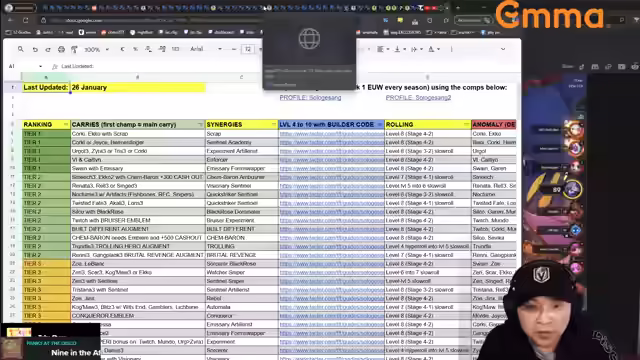Open the SYNERGIES column filter
Screen dimensions: 640x360
274,124
